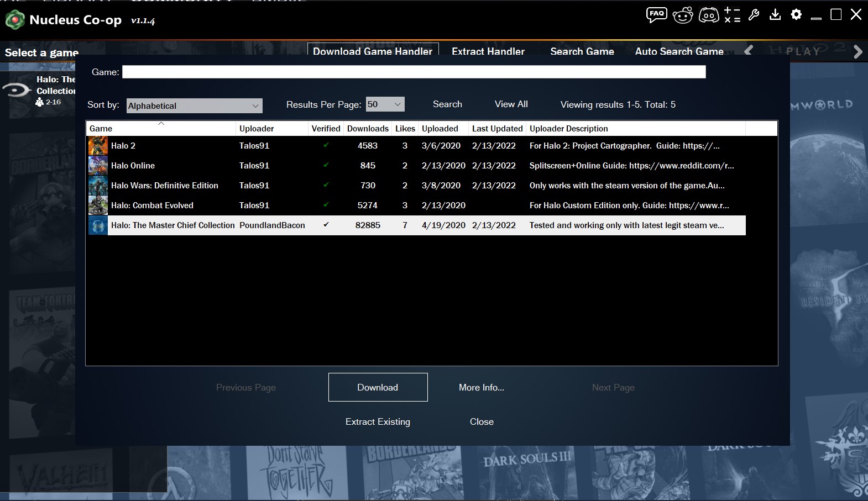This screenshot has width=868, height=501.
Task: Click the Halo 2 game thumbnail
Action: 98,146
